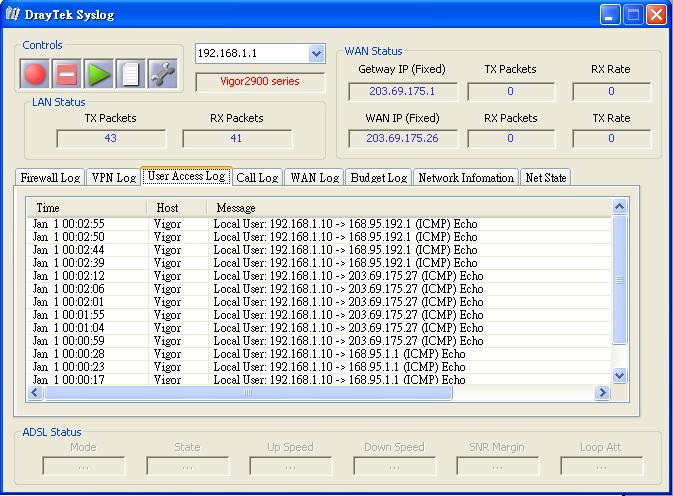
Task: Switch to the Net State tab
Action: (545, 178)
